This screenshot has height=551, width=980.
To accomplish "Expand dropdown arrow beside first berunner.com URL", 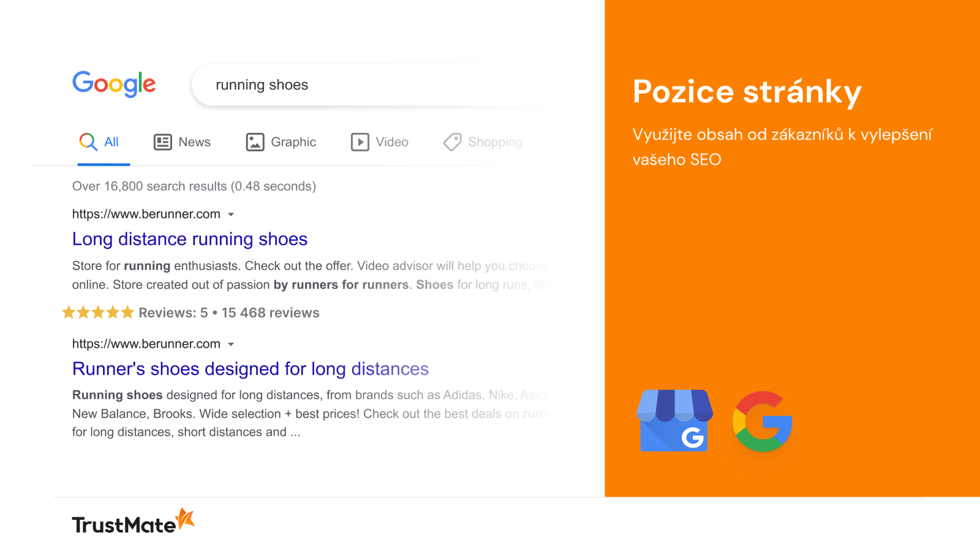I will click(231, 214).
